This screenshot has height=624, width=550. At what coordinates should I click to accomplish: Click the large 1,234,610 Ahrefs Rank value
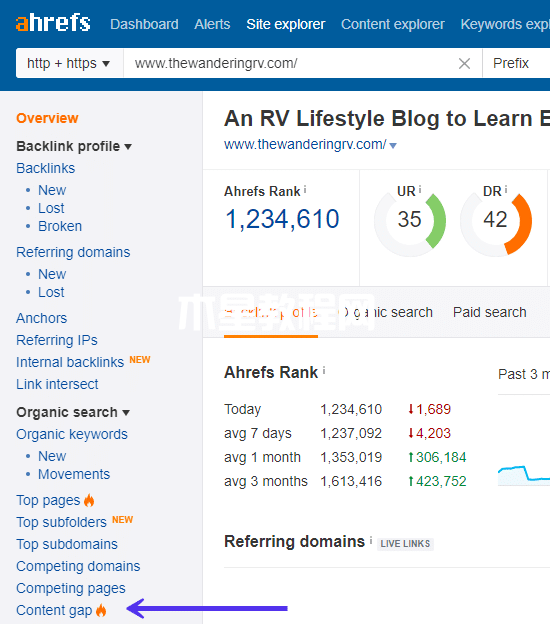click(282, 219)
